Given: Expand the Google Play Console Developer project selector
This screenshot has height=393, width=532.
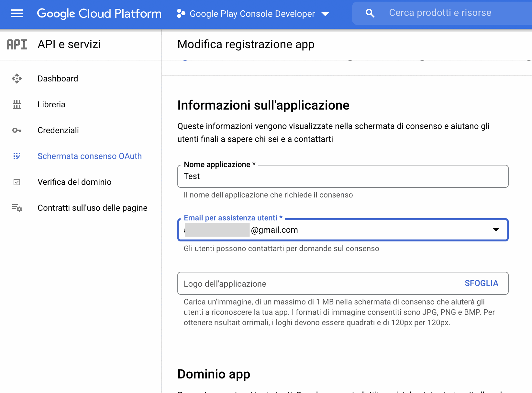Looking at the screenshot, I should point(252,14).
